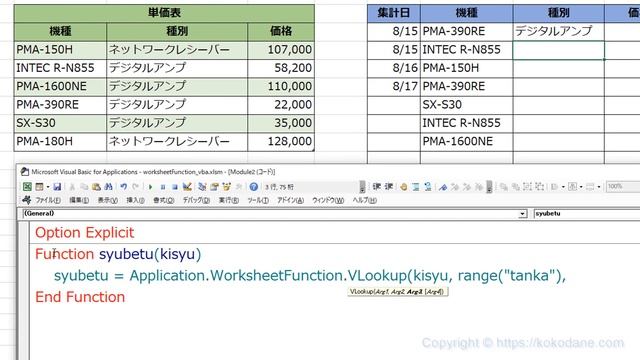Select the 58,200 price cell

[x=281, y=68]
